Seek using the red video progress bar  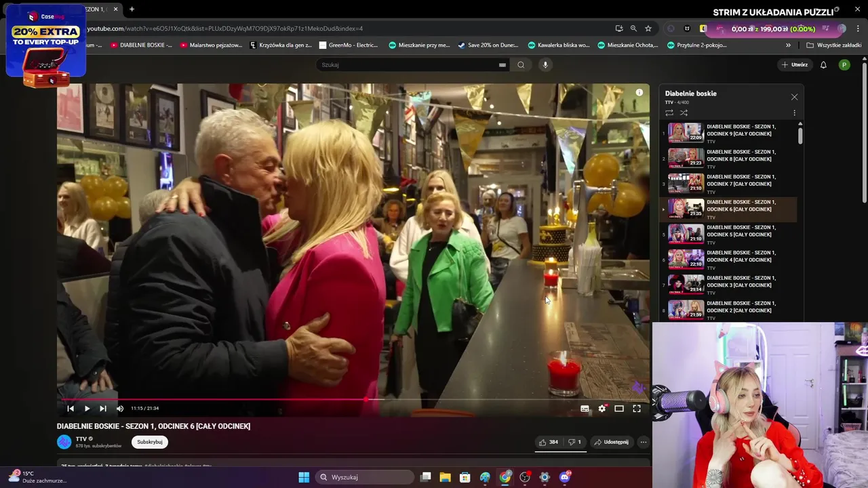click(353, 399)
